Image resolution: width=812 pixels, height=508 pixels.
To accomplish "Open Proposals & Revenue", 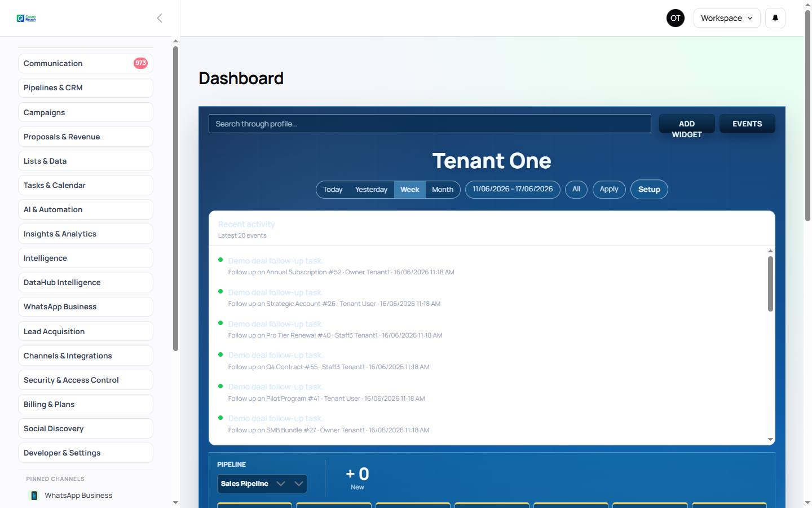I will click(x=86, y=137).
